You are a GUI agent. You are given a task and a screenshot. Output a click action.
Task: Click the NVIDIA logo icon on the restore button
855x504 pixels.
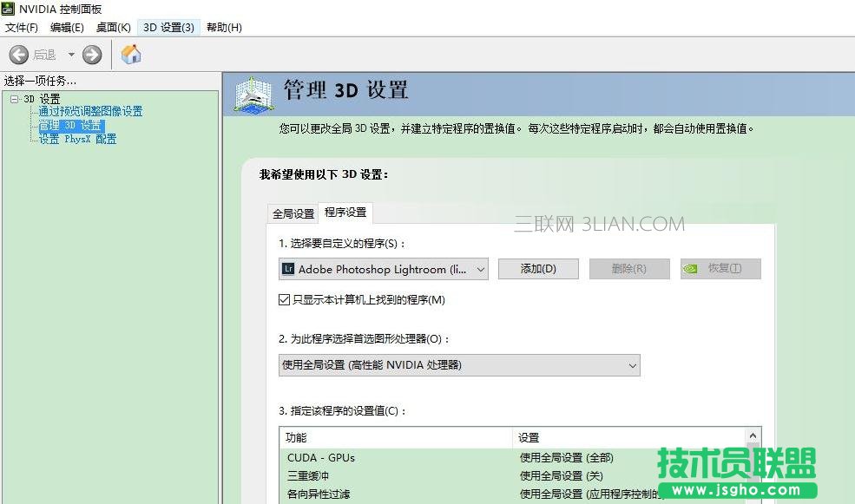(x=694, y=269)
